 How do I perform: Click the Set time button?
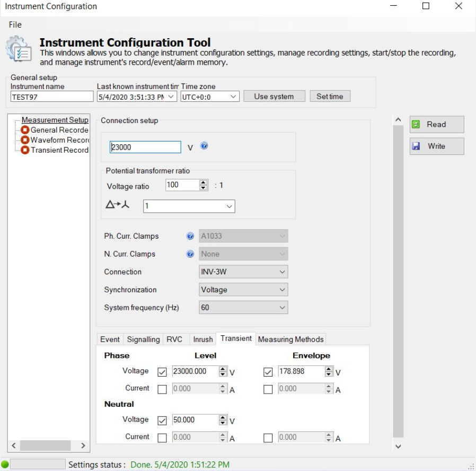330,97
